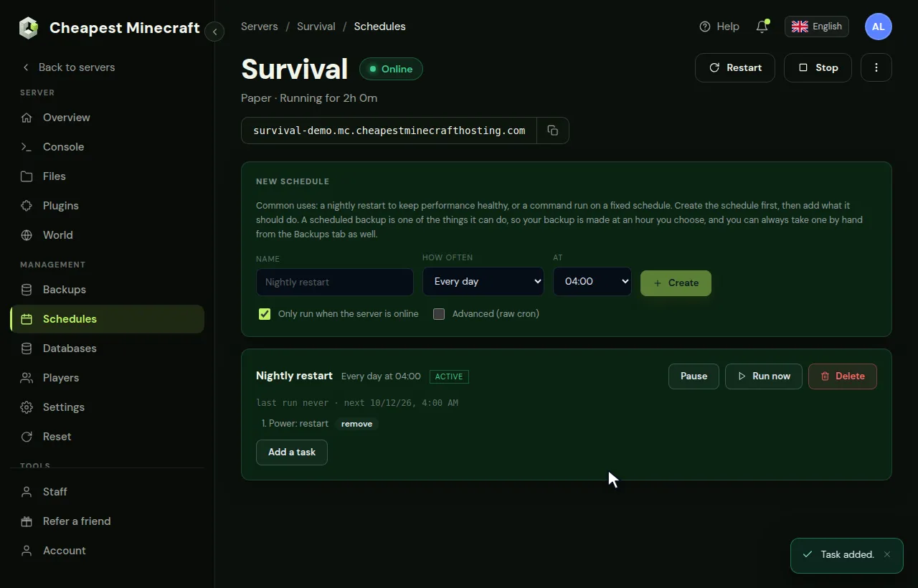This screenshot has height=588, width=918.
Task: Go to Staff in the Tools section
Action: [108, 492]
